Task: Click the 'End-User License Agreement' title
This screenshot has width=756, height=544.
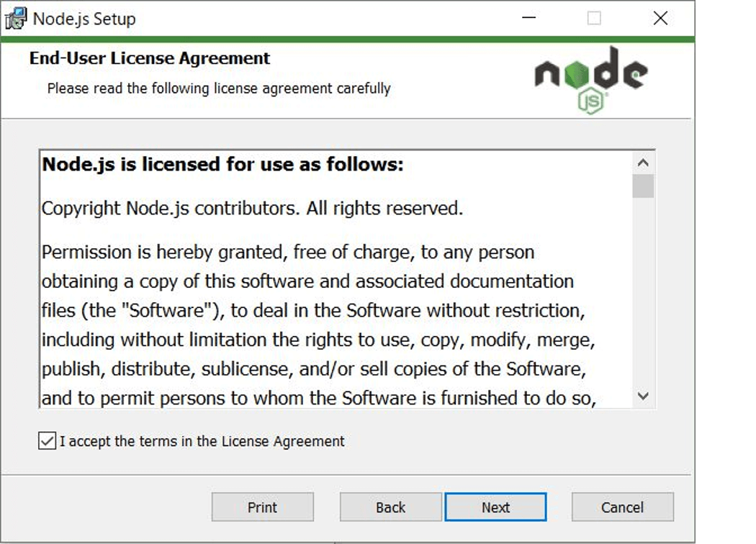Action: tap(150, 58)
